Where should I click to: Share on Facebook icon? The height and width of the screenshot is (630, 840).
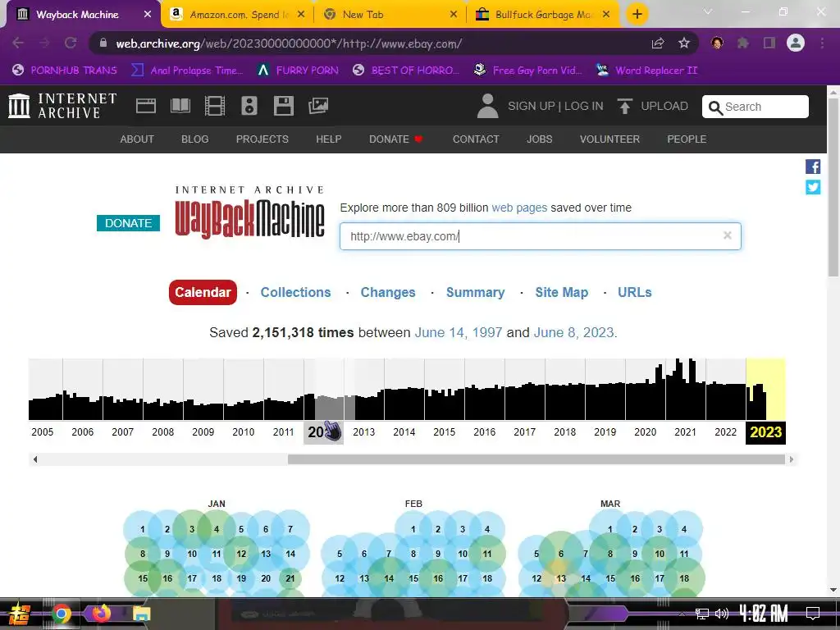[x=813, y=167]
